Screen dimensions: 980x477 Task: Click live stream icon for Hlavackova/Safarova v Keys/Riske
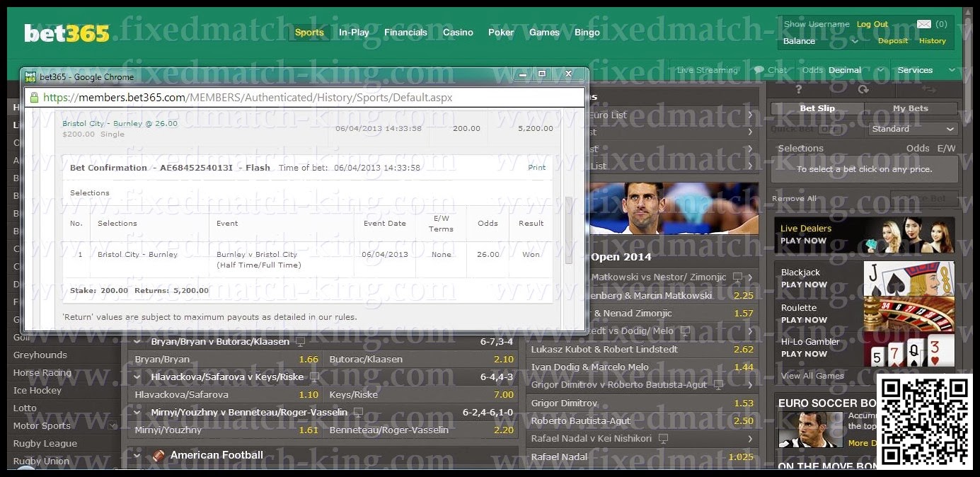314,377
